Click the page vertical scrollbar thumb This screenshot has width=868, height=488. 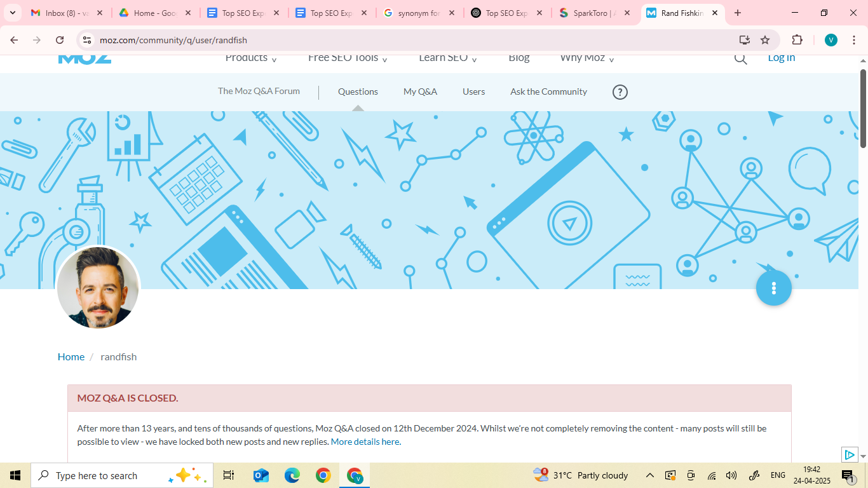coord(863,108)
